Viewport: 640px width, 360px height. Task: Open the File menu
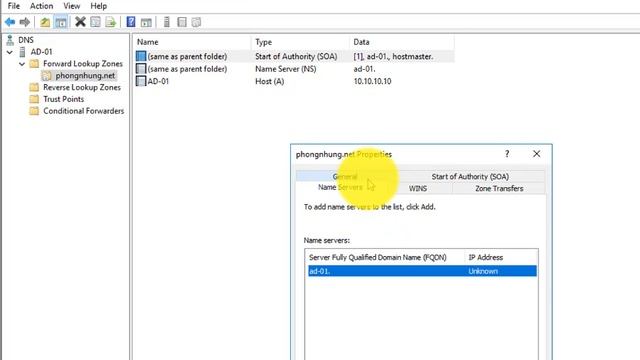(13, 6)
